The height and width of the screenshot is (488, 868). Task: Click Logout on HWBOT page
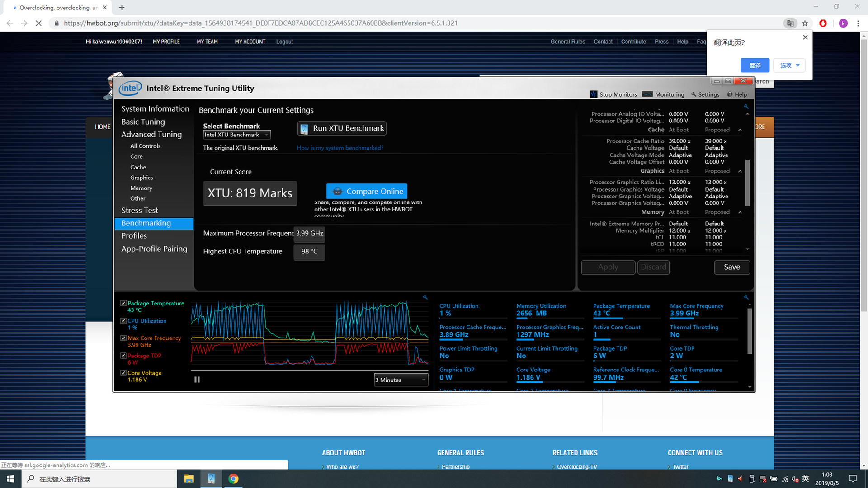tap(284, 42)
